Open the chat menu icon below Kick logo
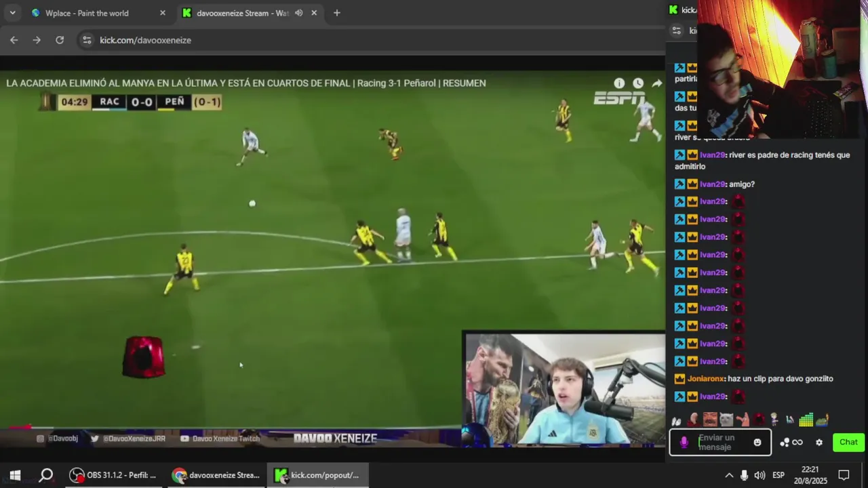Viewport: 868px width, 488px height. click(676, 30)
